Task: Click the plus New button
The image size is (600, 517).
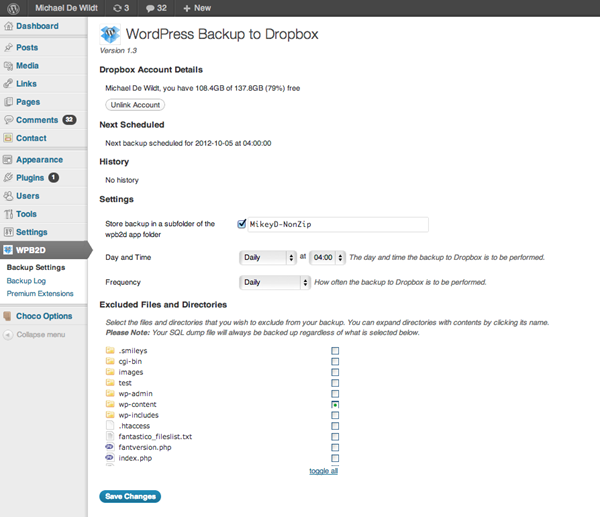Action: point(197,8)
